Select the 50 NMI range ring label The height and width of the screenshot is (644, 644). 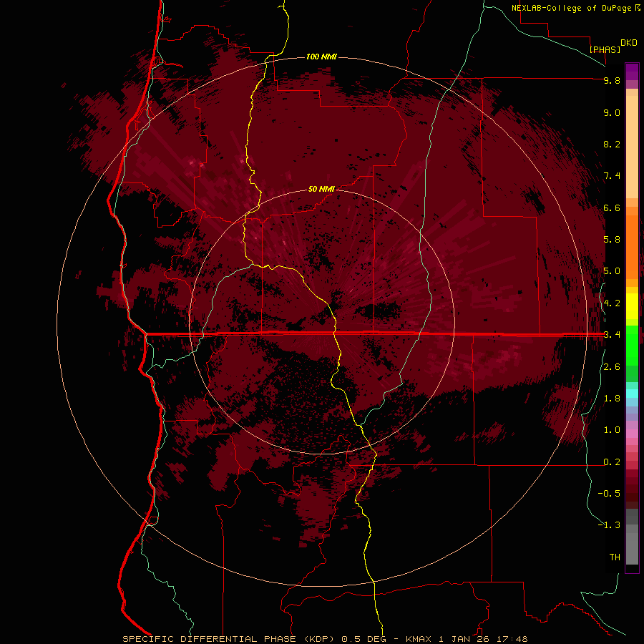pos(321,189)
